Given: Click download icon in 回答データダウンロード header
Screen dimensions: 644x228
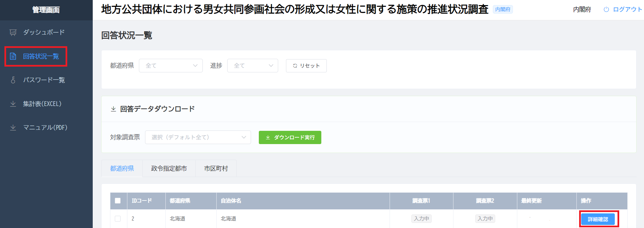Looking at the screenshot, I should click(x=113, y=109).
